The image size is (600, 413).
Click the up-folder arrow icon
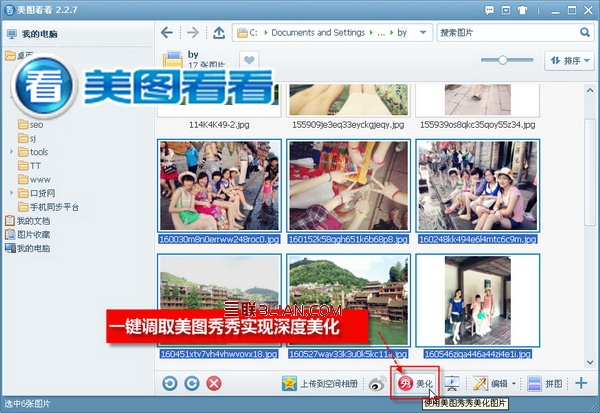tap(219, 33)
